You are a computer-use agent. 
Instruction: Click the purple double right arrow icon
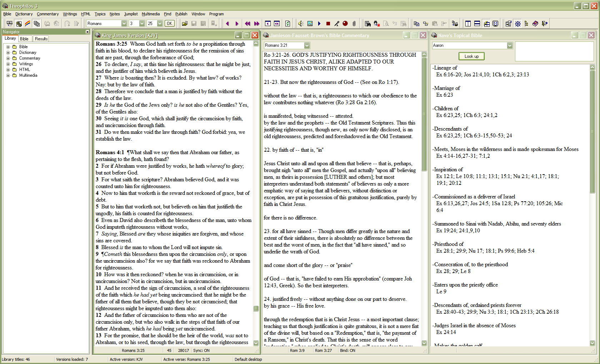(257, 24)
